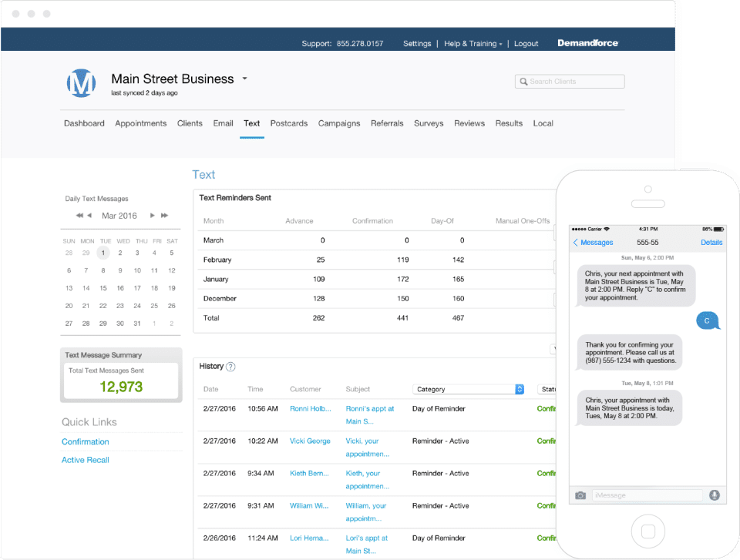
Task: Tap the microphone icon beside iMessage field
Action: (x=715, y=495)
